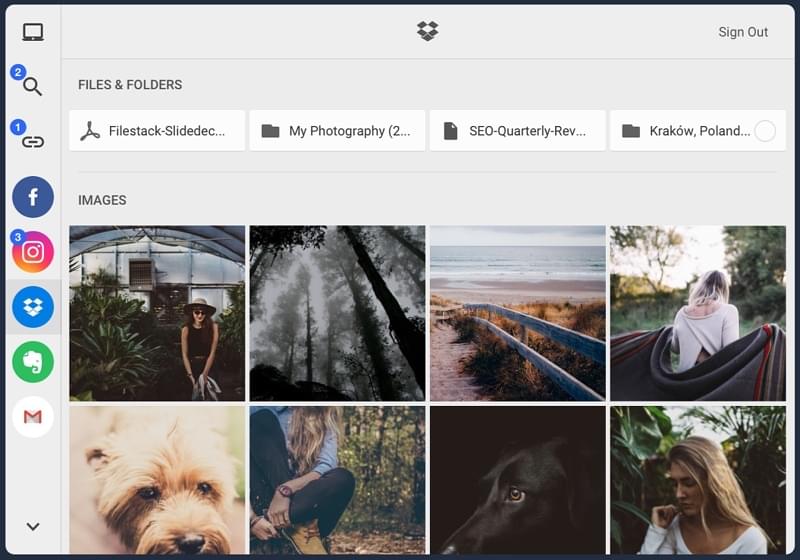Choose Facebook as the upload source

point(32,197)
